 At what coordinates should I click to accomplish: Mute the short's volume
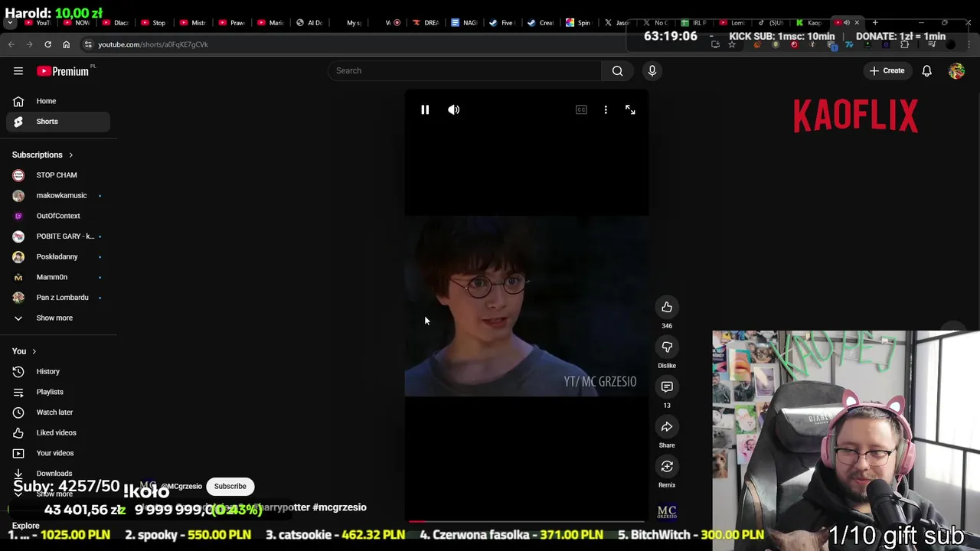[454, 109]
